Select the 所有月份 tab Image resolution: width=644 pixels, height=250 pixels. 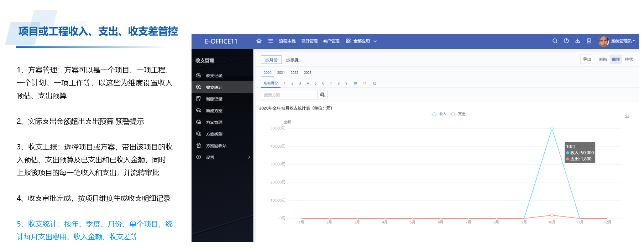point(271,83)
